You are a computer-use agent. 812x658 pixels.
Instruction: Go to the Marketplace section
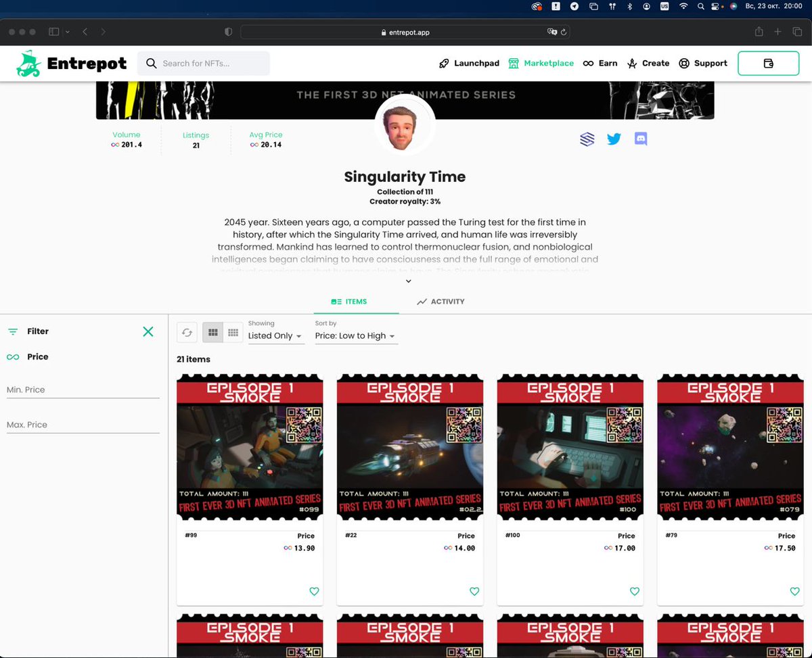click(541, 64)
